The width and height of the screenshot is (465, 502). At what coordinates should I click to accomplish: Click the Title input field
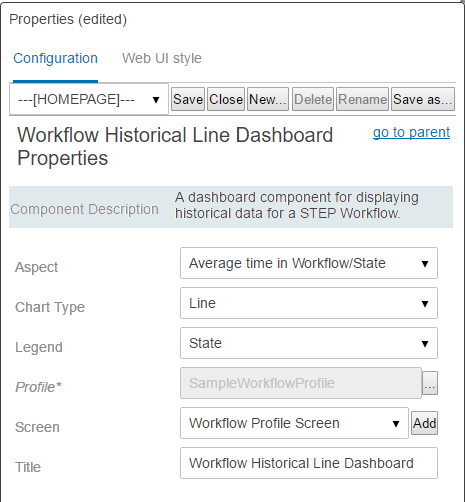309,463
